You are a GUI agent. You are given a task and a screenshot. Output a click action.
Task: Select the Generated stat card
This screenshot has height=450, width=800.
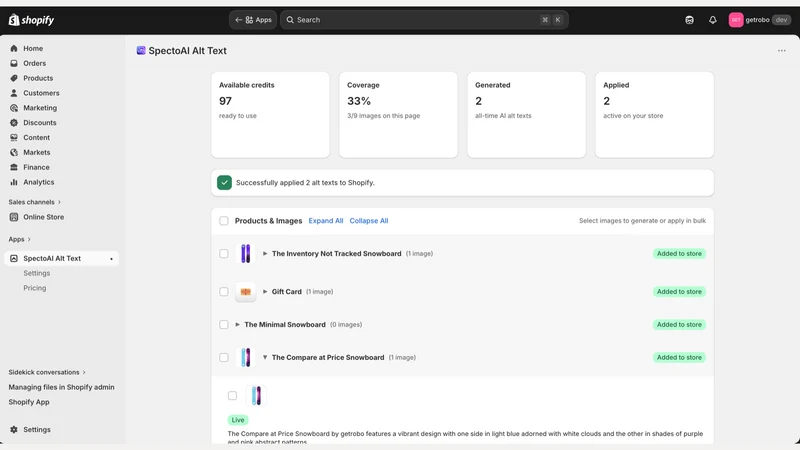527,115
